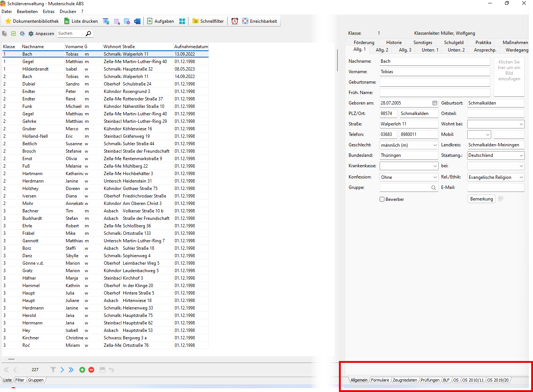This screenshot has height=392, width=533.
Task: Click the funnel filter icon in navigation bar
Action: tap(53, 370)
